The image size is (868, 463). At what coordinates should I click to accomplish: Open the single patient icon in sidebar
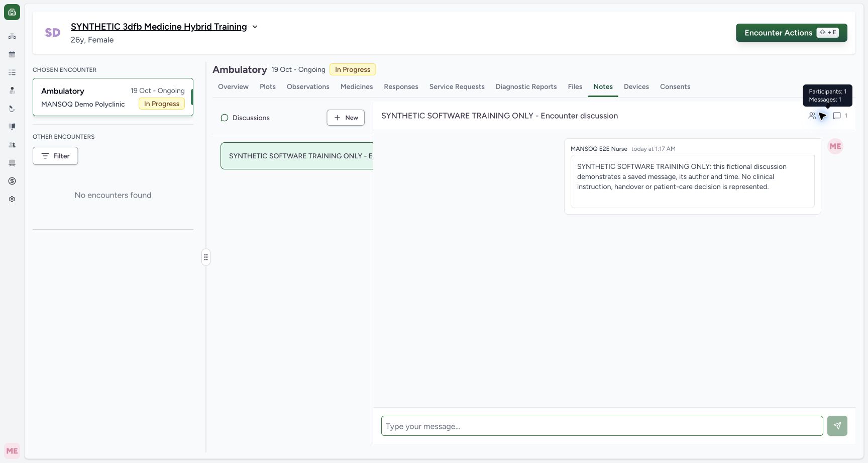pos(12,90)
